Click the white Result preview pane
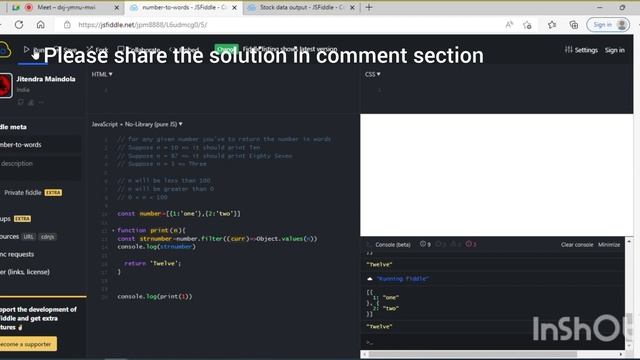 point(496,175)
